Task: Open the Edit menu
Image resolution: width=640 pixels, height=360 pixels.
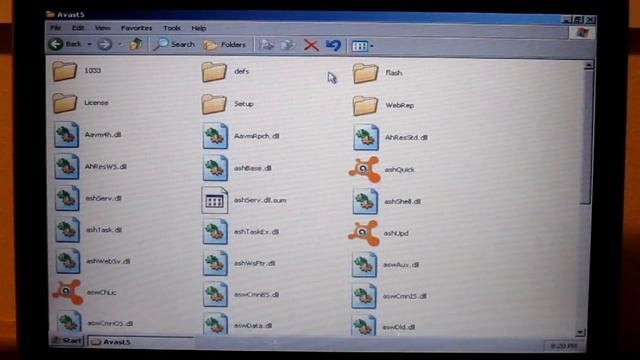Action: click(x=78, y=28)
